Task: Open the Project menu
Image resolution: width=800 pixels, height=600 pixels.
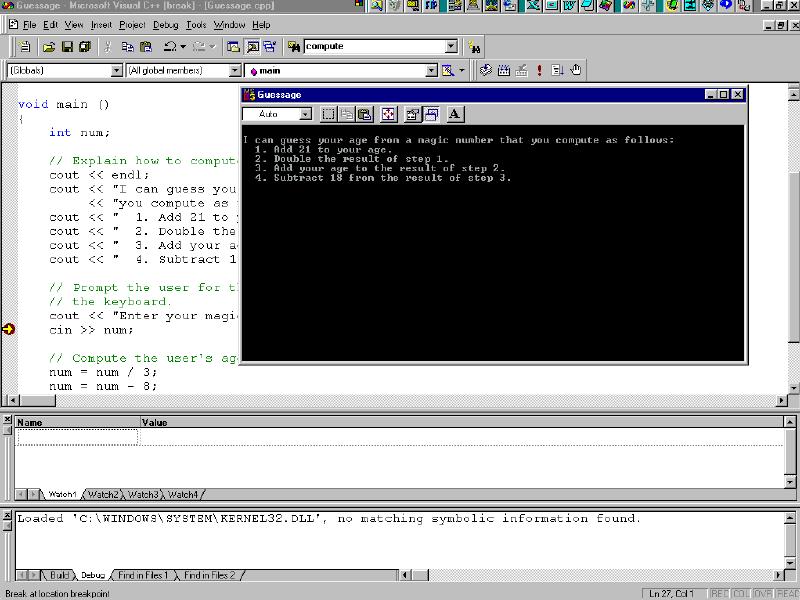Action: [132, 25]
